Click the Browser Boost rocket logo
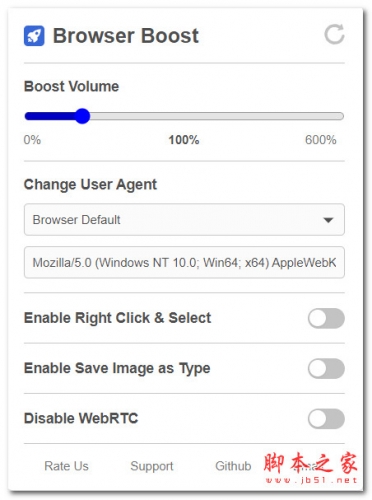This screenshot has width=372, height=500. pyautogui.click(x=34, y=36)
